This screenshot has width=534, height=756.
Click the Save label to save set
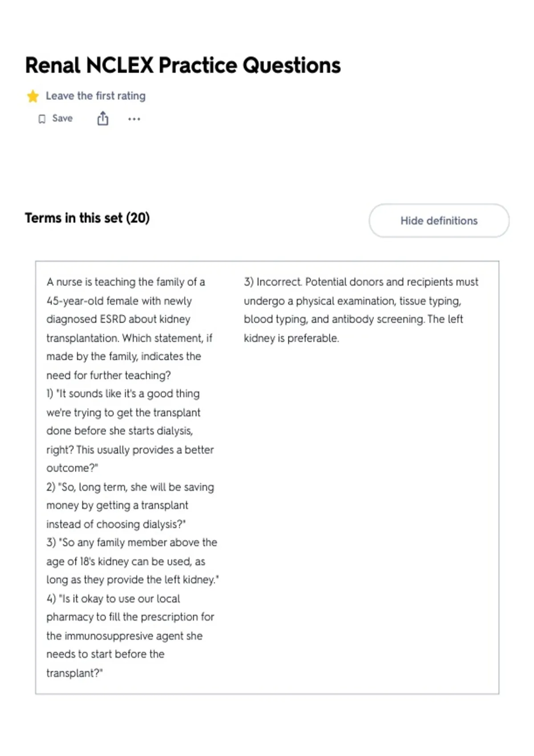62,118
